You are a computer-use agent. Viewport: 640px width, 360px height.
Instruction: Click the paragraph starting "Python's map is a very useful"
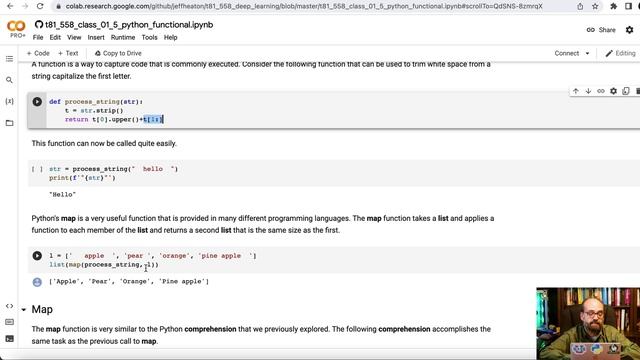pos(263,224)
